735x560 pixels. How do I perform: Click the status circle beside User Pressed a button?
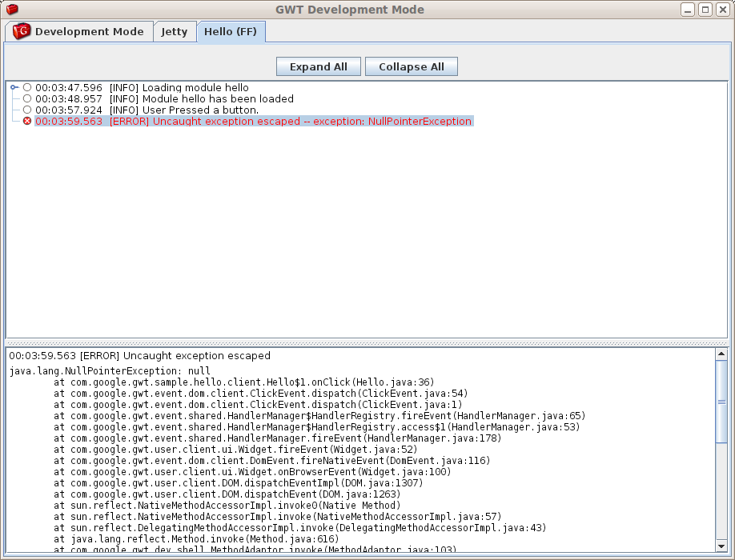click(27, 110)
